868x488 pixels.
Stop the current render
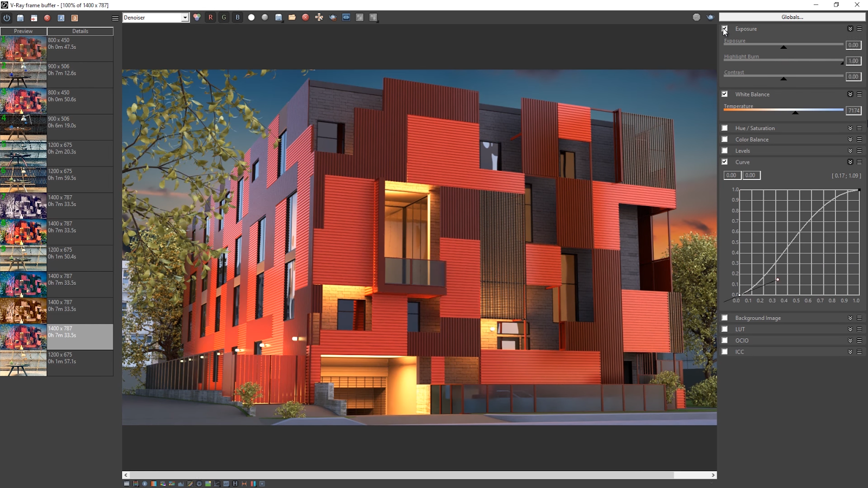[305, 17]
